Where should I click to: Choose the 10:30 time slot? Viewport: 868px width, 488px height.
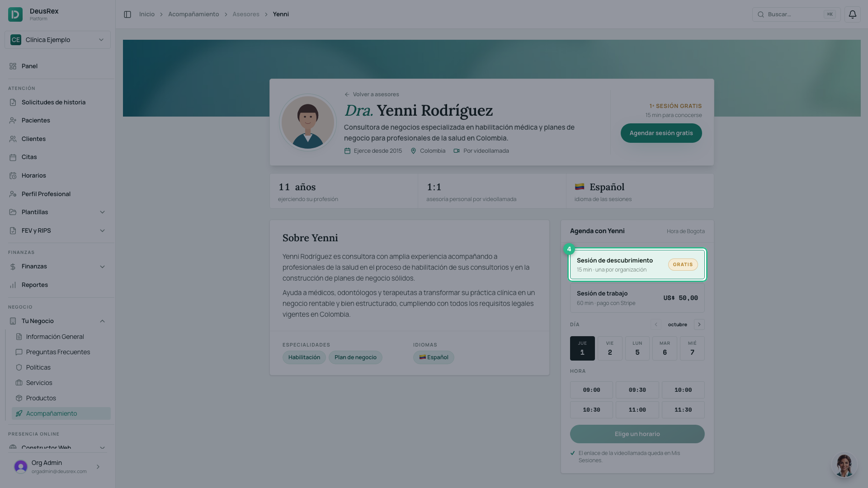pos(591,410)
